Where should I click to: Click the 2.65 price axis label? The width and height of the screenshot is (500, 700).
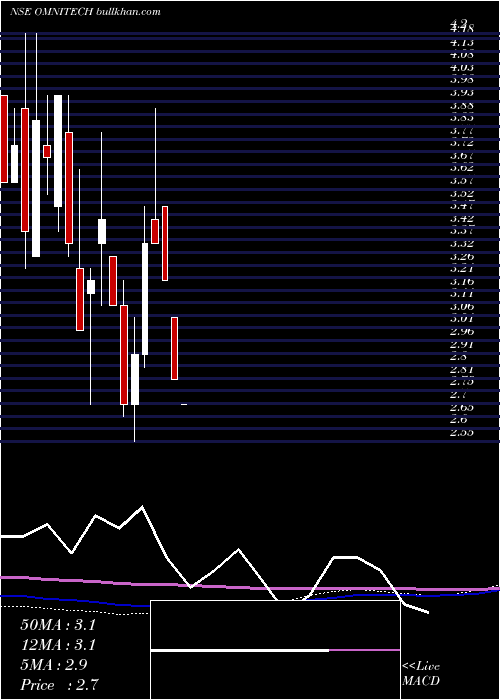coord(462,407)
